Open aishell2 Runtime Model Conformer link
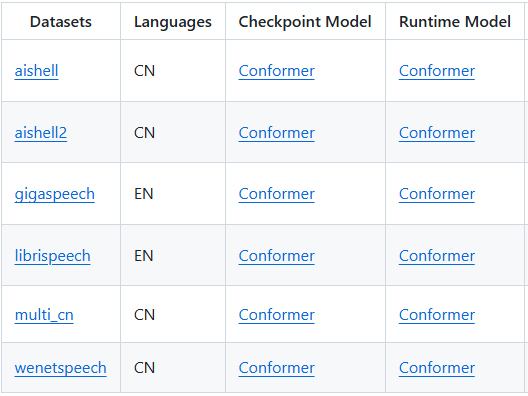Viewport: 528px width, 396px height. pos(437,133)
